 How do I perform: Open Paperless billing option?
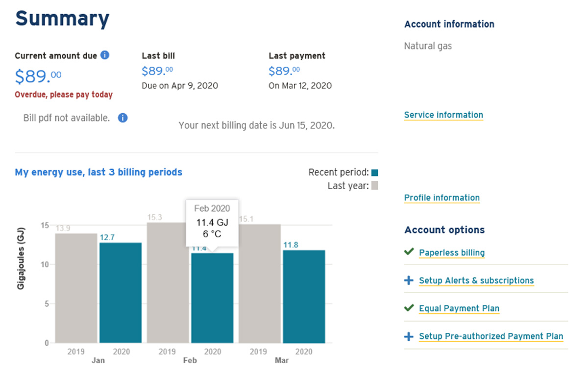click(452, 253)
